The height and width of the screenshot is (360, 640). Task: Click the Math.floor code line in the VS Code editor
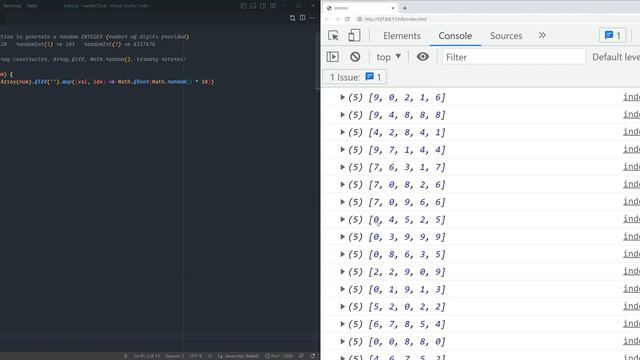[107, 82]
